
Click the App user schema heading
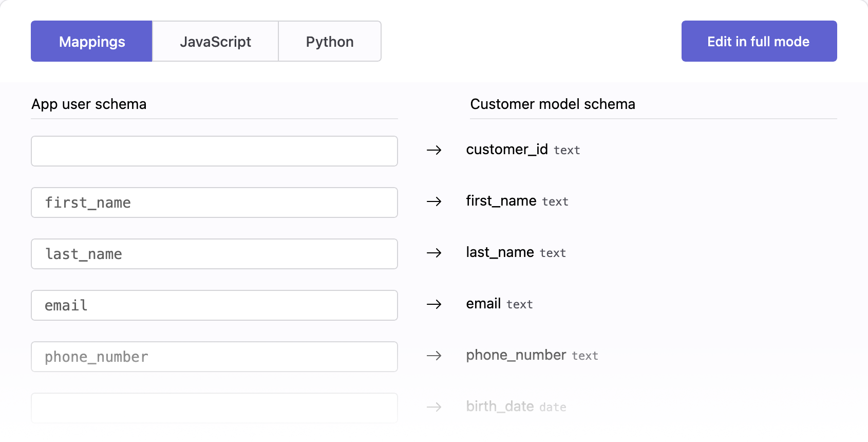pyautogui.click(x=89, y=104)
